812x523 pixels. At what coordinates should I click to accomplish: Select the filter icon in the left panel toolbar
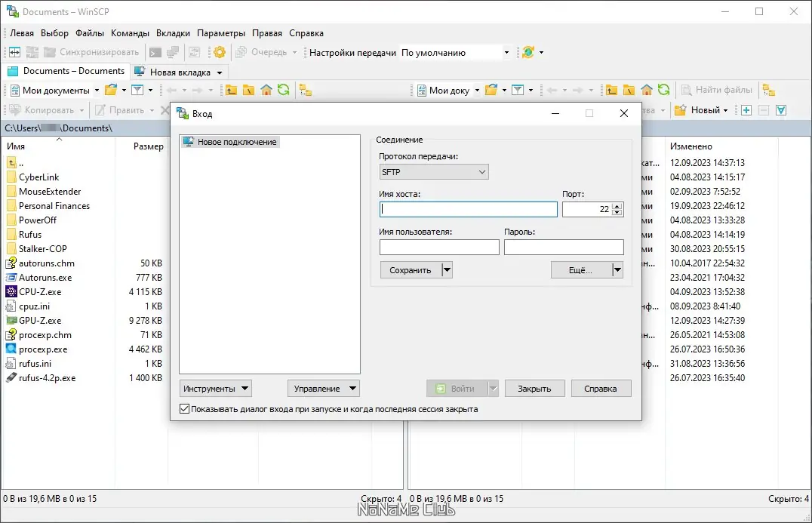139,90
